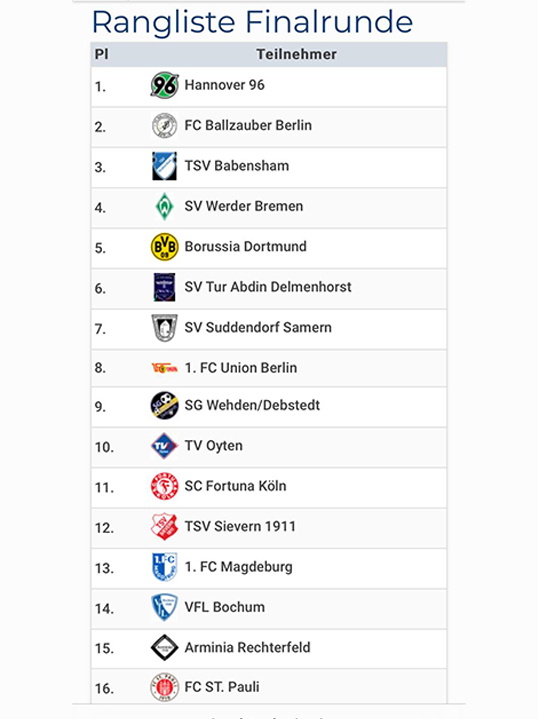
Task: Open the Arminia Rechterfeld team name link
Action: click(247, 647)
